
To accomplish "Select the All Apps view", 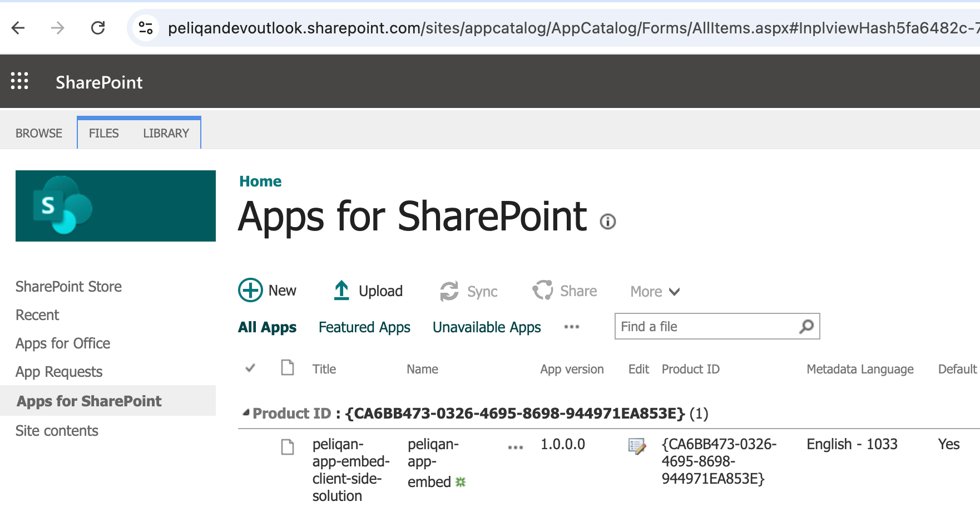I will coord(268,327).
